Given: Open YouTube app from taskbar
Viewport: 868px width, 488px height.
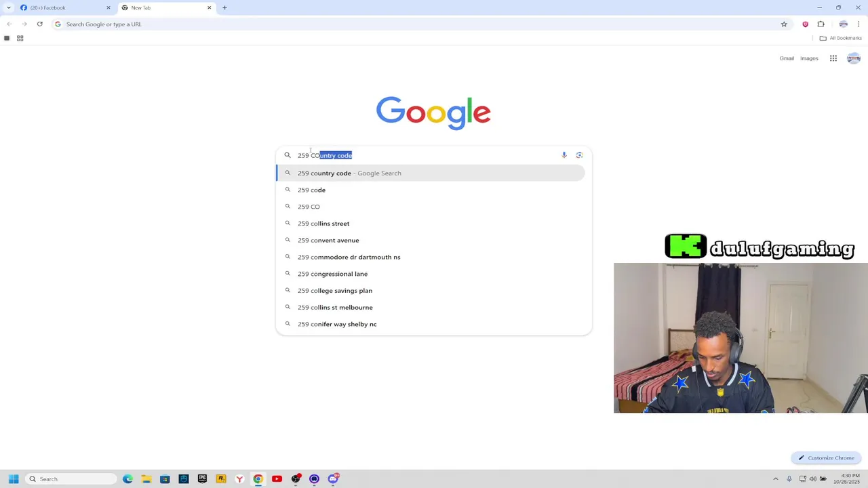Looking at the screenshot, I should click(x=277, y=479).
